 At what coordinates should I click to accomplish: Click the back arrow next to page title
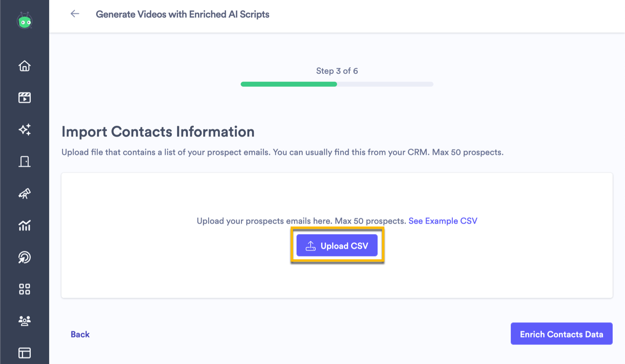click(x=74, y=14)
